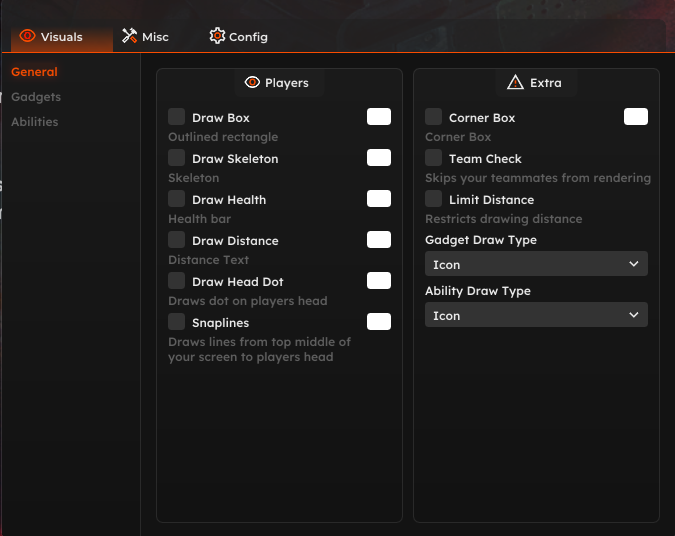The width and height of the screenshot is (675, 536).
Task: Open the Gadget Draw Type dropdown
Action: point(536,265)
